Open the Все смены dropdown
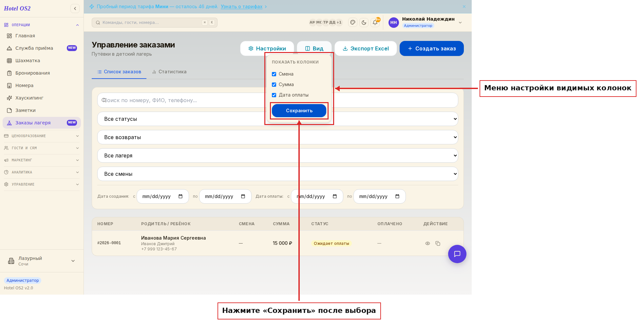The height and width of the screenshot is (327, 644). [277, 174]
